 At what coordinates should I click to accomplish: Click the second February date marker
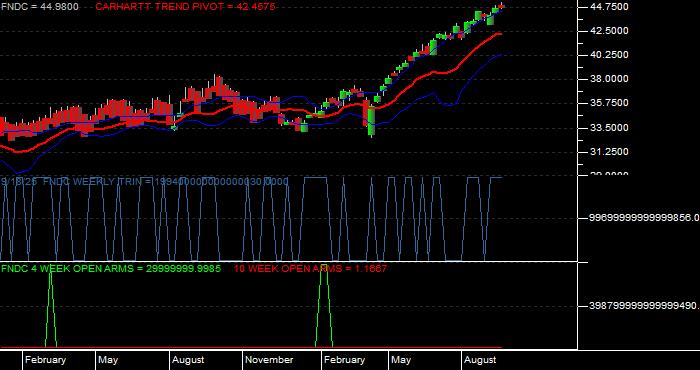coord(344,360)
